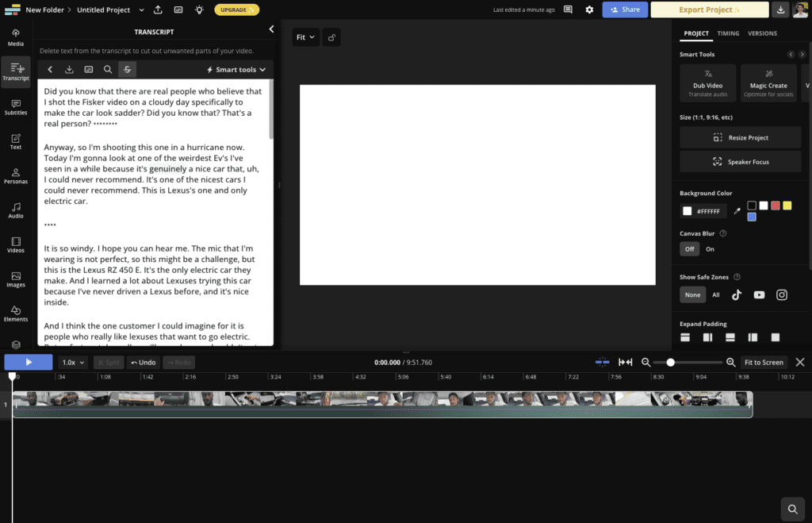Screen dimensions: 812x523
Task: Click the UPGRADE button
Action: point(236,10)
